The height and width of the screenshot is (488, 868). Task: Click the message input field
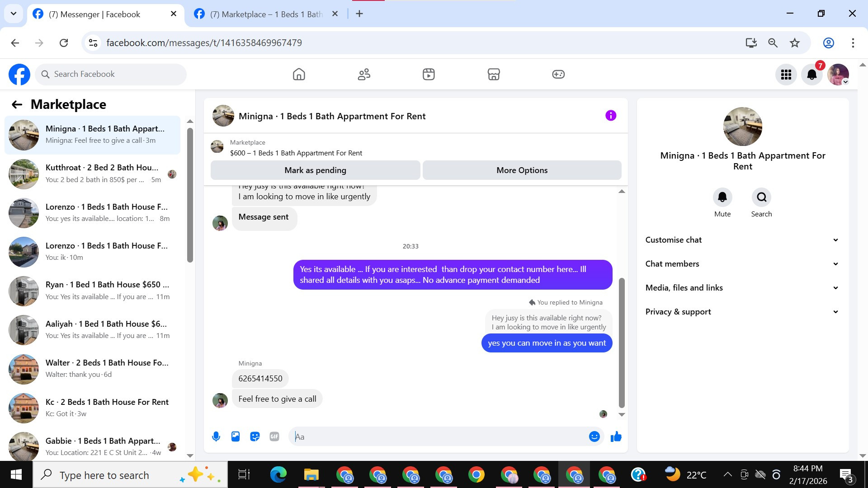coord(439,436)
